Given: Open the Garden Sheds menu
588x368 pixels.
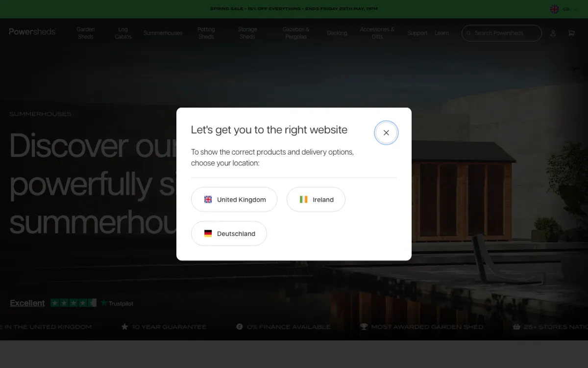Looking at the screenshot, I should (x=86, y=33).
